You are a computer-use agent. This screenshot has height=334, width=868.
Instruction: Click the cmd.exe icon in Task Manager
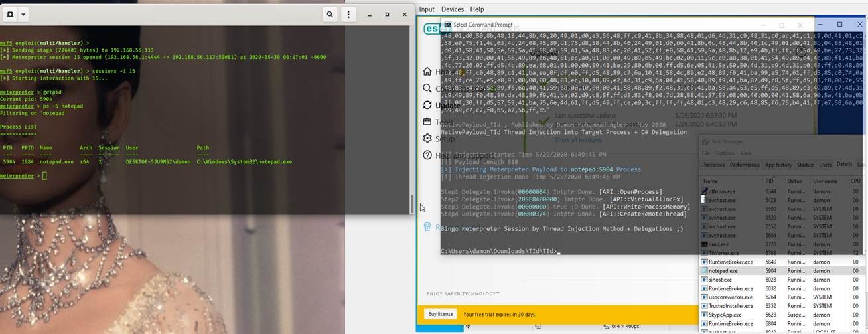coord(704,244)
